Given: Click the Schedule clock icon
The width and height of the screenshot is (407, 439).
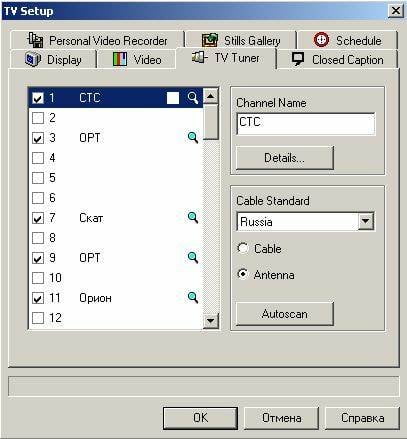Looking at the screenshot, I should 321,40.
